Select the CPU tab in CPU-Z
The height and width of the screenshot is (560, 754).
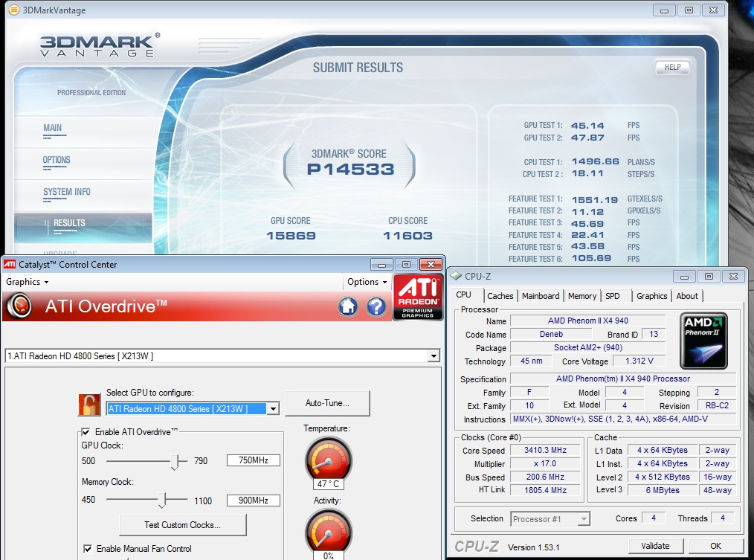[x=463, y=295]
